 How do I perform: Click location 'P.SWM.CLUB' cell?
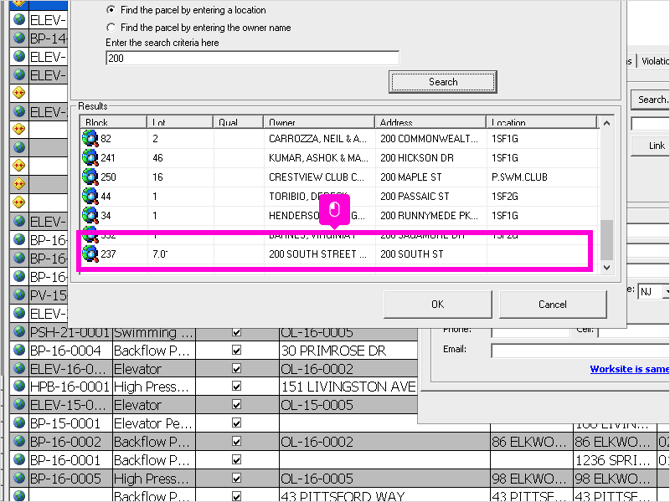520,177
